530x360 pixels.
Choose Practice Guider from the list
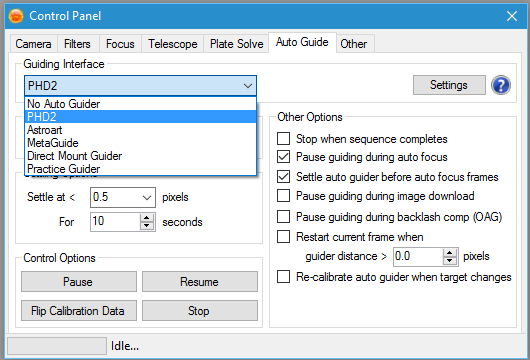[x=140, y=169]
